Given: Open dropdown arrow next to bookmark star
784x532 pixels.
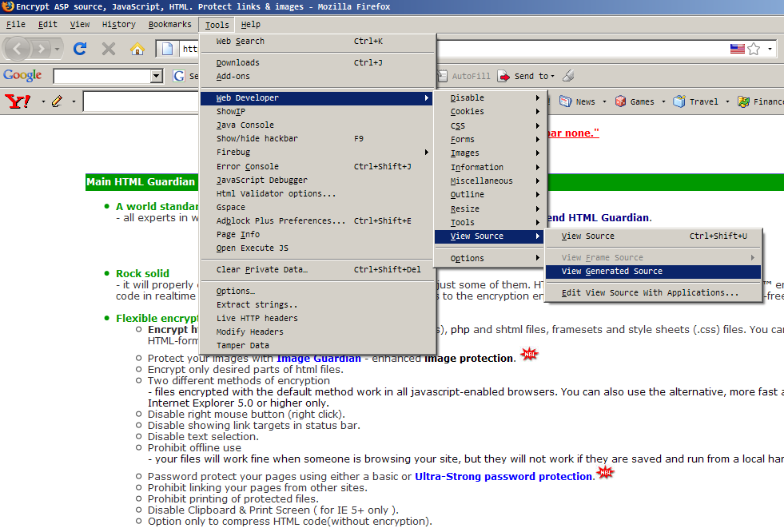Looking at the screenshot, I should [770, 49].
